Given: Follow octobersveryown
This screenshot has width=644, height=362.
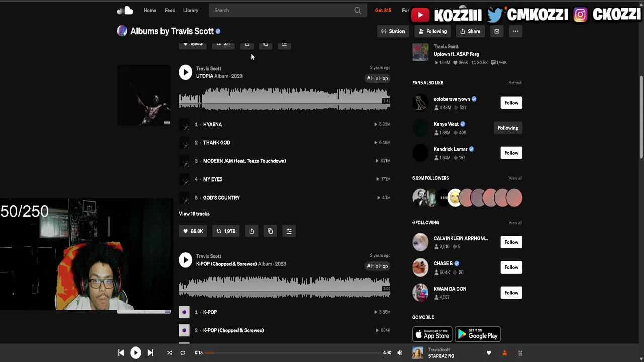Looking at the screenshot, I should pyautogui.click(x=511, y=103).
